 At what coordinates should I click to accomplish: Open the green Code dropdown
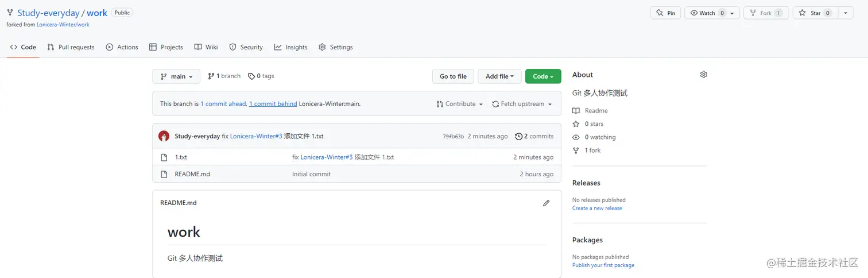click(x=543, y=76)
